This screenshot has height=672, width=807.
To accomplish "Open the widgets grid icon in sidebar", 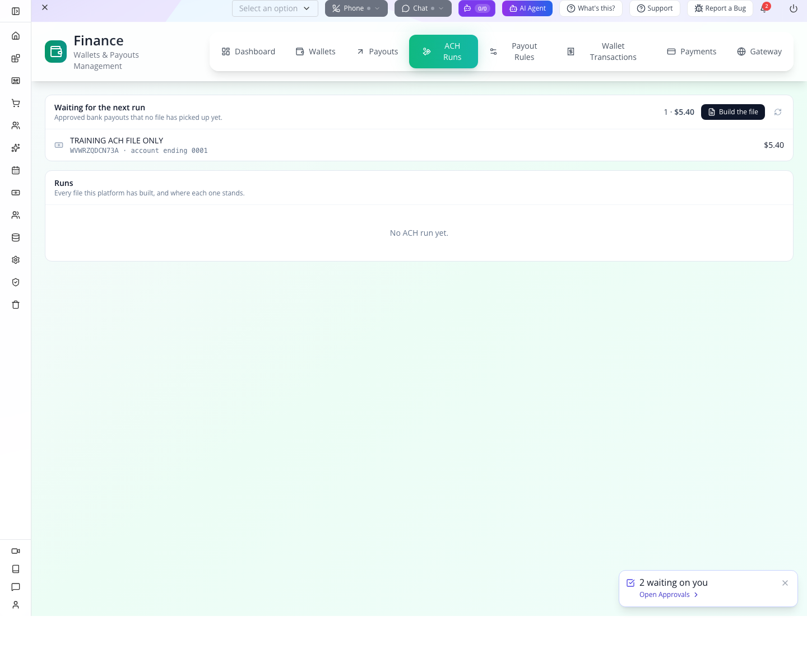I will 16,58.
